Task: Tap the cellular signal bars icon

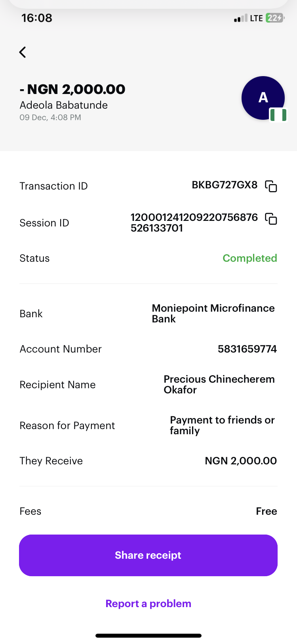Action: coord(240,18)
